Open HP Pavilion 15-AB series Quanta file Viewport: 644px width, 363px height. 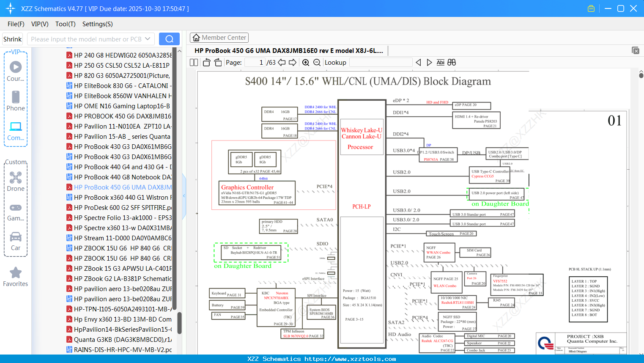pos(118,136)
